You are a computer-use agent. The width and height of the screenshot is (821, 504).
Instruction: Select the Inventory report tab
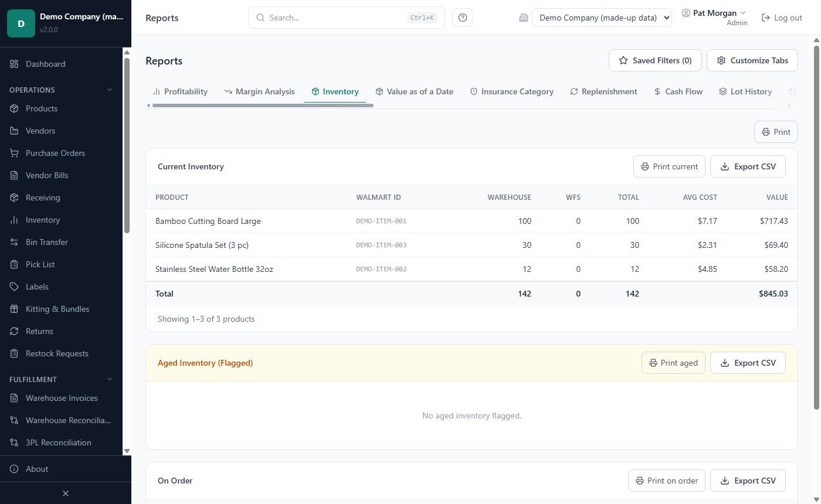tap(335, 91)
